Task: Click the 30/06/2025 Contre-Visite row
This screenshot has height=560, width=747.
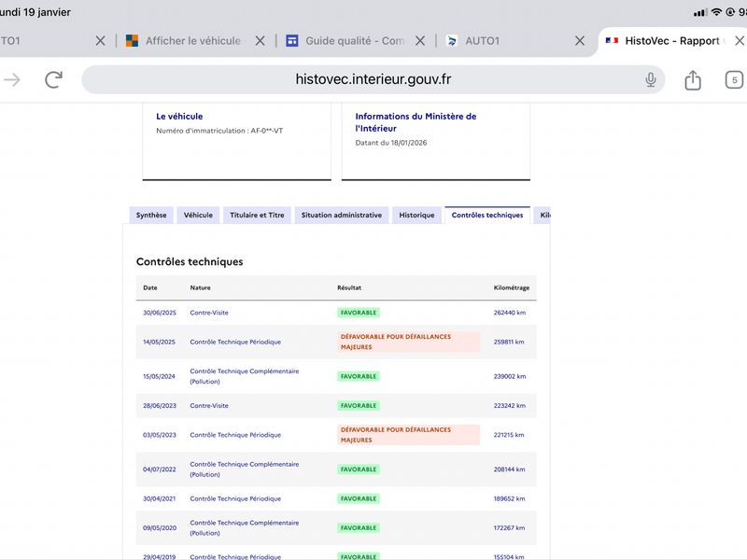Action: [209, 313]
